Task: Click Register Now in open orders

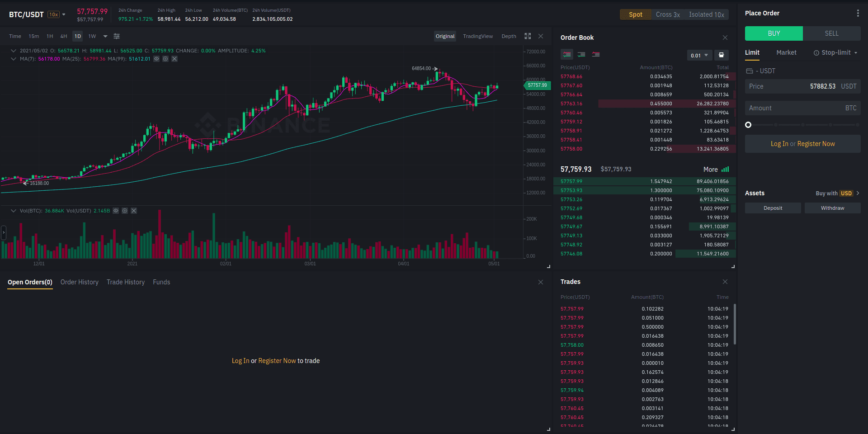Action: pyautogui.click(x=277, y=361)
